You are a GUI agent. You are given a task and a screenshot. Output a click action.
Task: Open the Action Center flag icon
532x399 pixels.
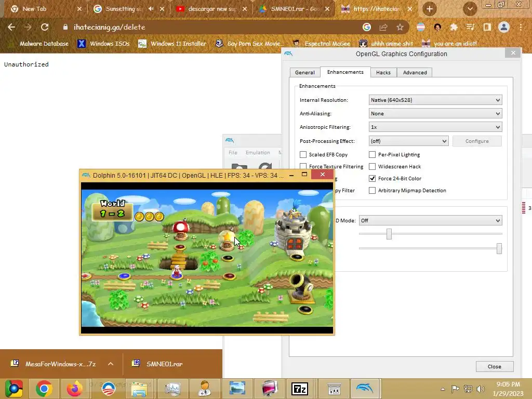tap(455, 389)
